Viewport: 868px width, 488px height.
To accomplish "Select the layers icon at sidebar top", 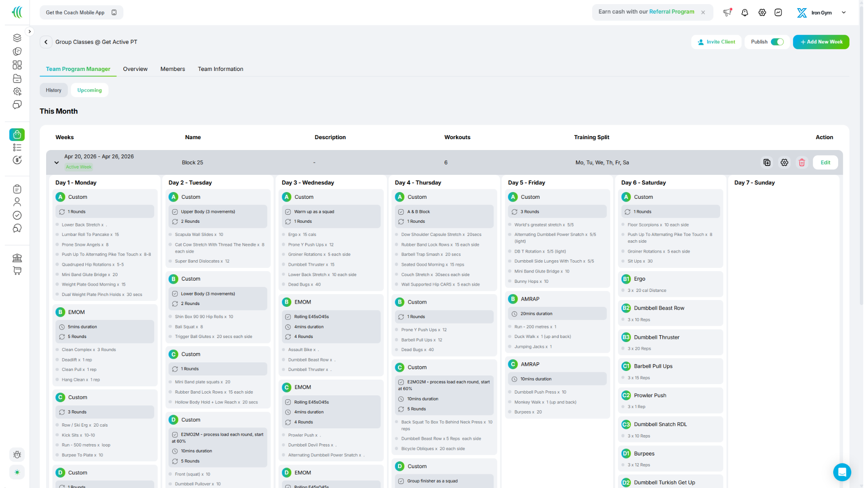I will (17, 38).
